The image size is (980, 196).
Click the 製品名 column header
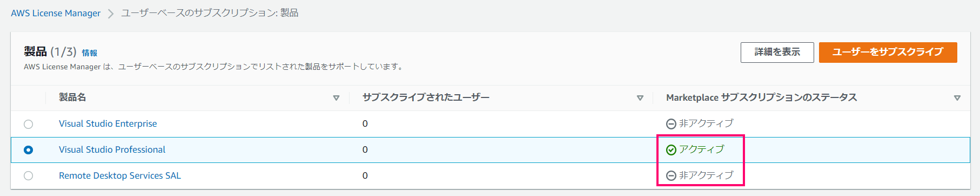72,97
